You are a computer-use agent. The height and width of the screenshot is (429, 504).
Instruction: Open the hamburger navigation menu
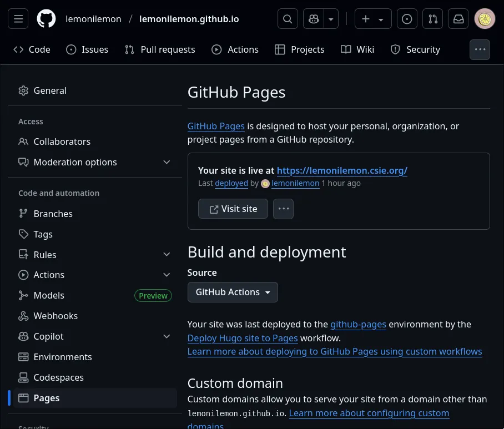tap(18, 19)
